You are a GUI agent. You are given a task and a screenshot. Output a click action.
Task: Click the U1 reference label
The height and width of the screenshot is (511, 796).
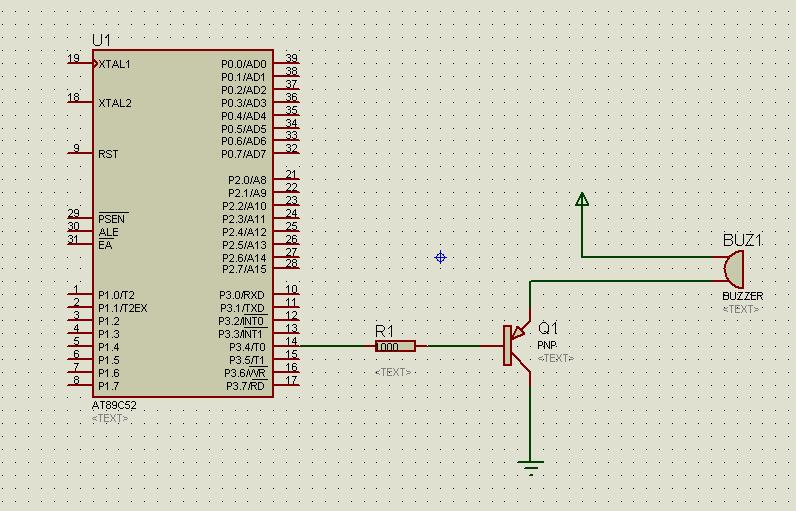pos(102,39)
